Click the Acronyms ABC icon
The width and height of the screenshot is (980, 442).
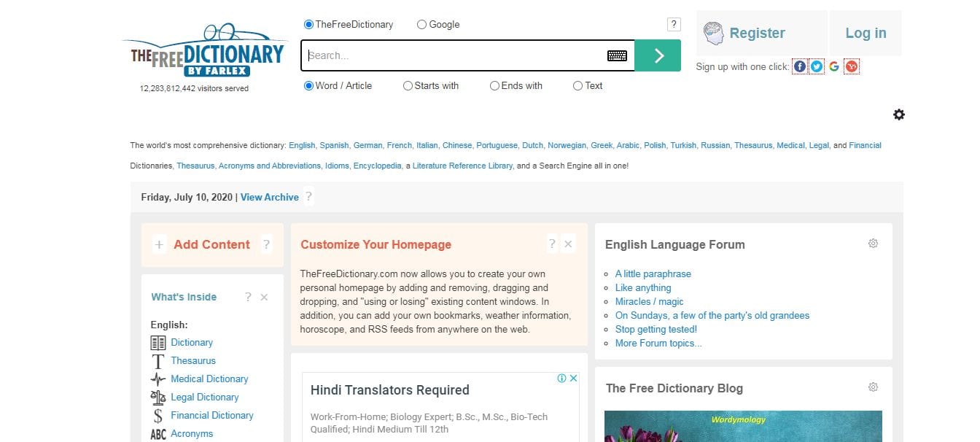[x=158, y=435]
